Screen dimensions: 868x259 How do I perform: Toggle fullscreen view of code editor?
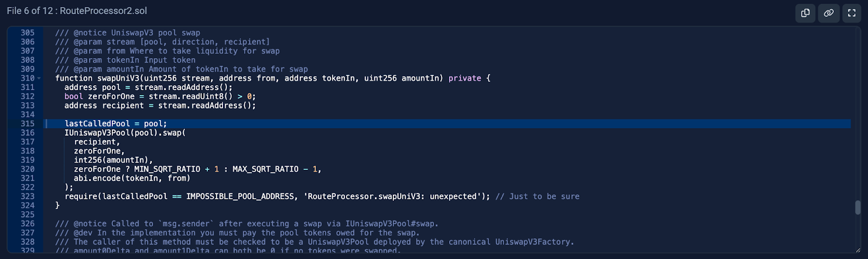point(852,12)
